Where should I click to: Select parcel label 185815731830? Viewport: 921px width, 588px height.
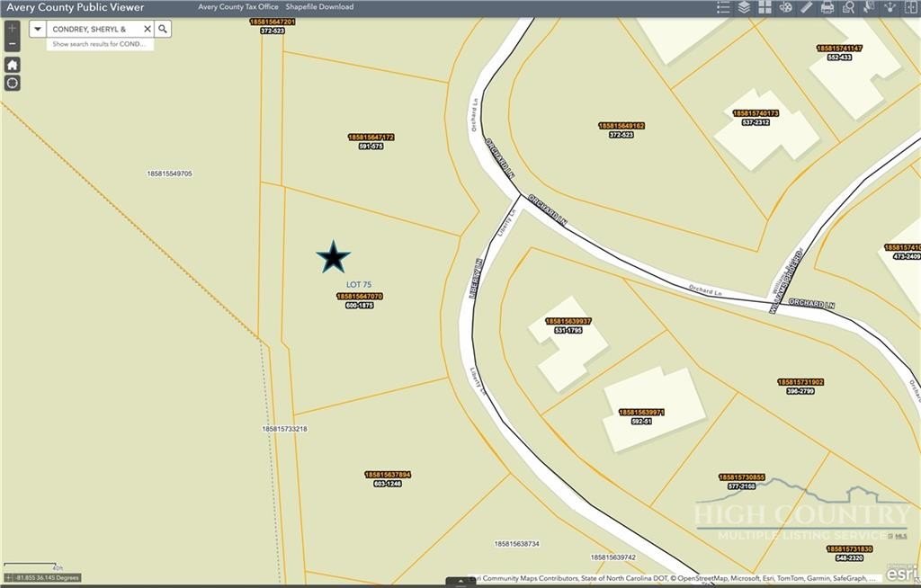(x=849, y=549)
